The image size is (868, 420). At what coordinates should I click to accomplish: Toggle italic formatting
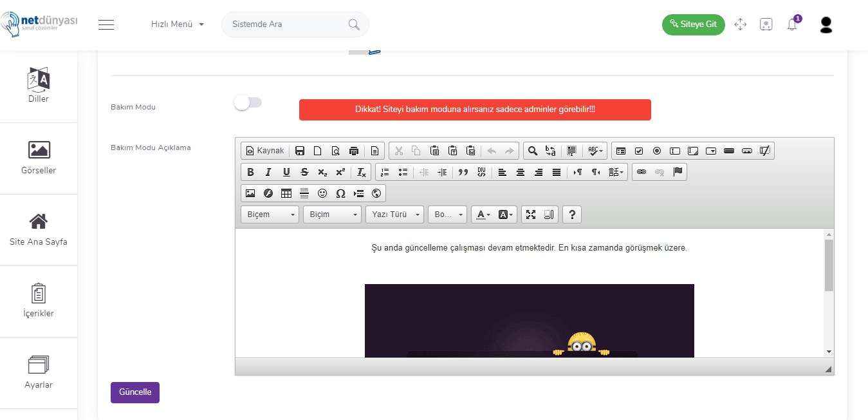[x=268, y=172]
